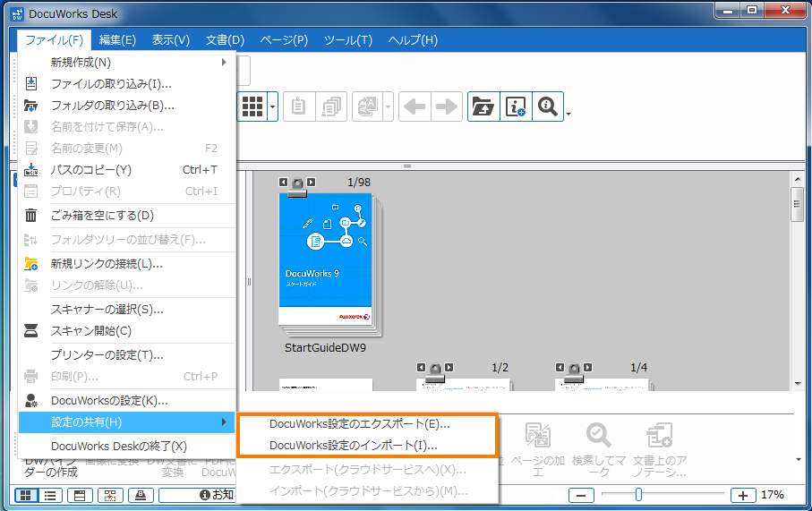Open the ヘルプ(H) menu
Screen dimensions: 812x511
click(x=413, y=40)
